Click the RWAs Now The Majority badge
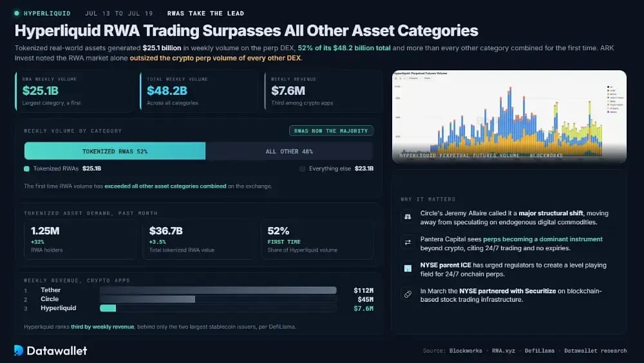644x363 pixels. 331,131
